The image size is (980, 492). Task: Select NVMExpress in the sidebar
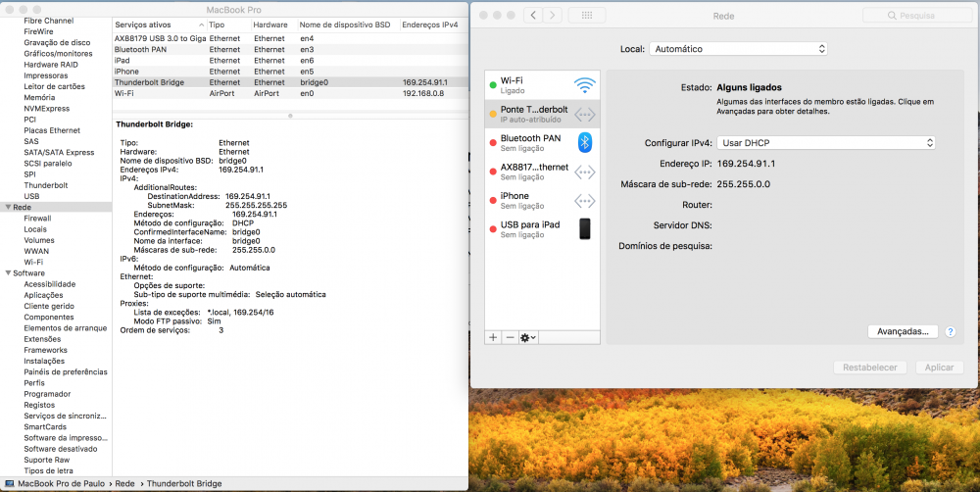(46, 109)
